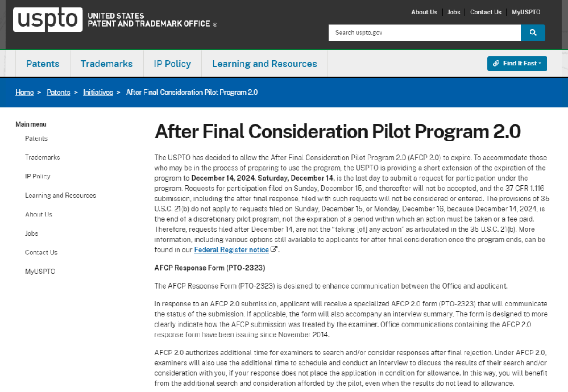
Task: Click the external link icon after Federal Register notice
Action: pyautogui.click(x=274, y=249)
